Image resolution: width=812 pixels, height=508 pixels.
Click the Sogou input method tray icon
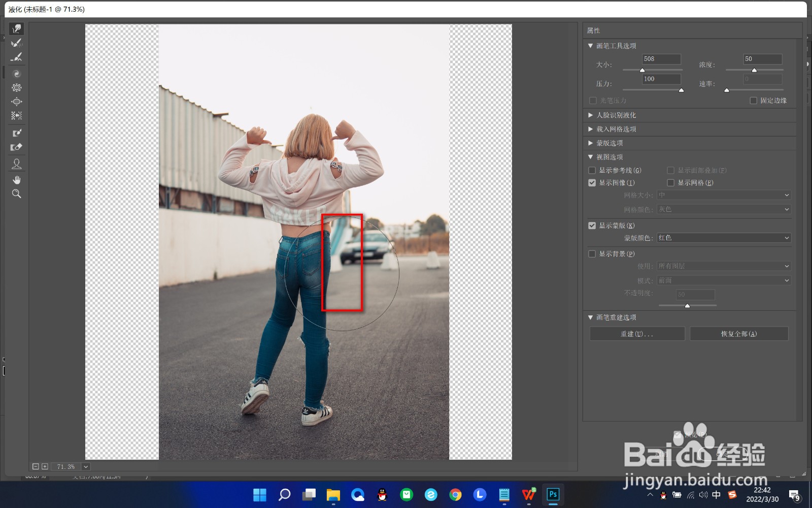point(732,494)
